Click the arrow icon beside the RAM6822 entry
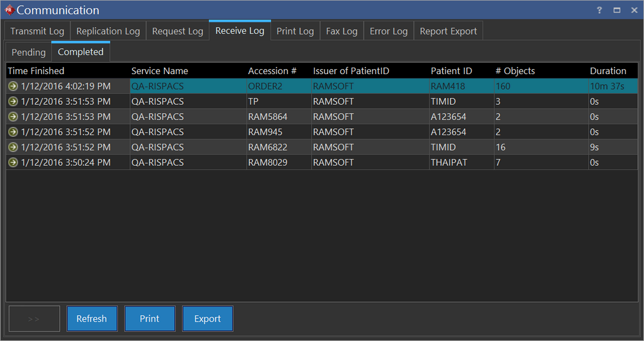Screen dimensions: 644x341 point(13,147)
